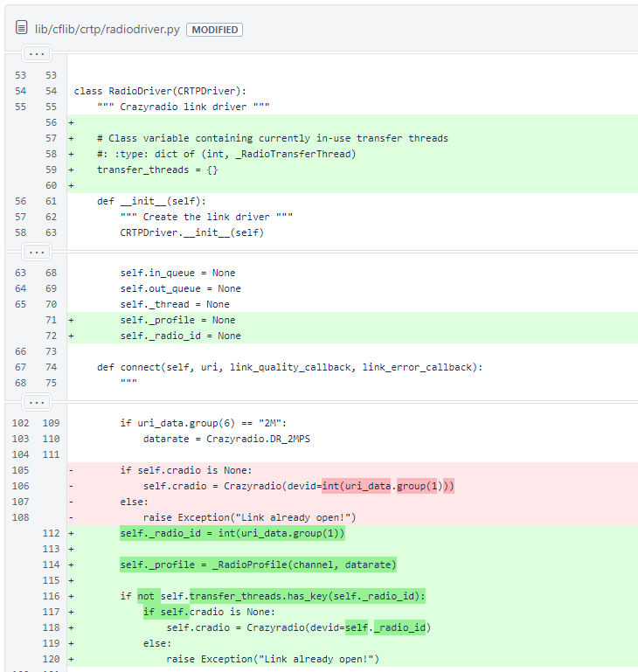Click new line number 120
The height and width of the screenshot is (672, 638).
[51, 659]
